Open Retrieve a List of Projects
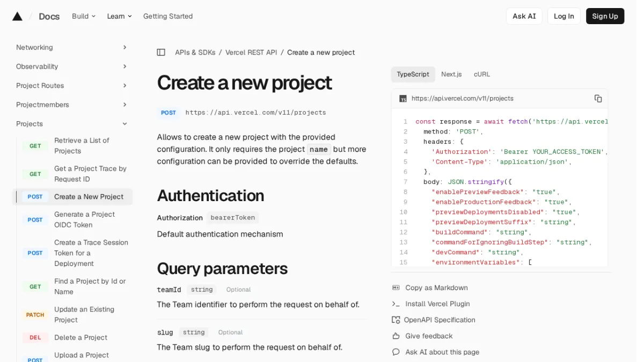This screenshot has height=362, width=644. (82, 146)
